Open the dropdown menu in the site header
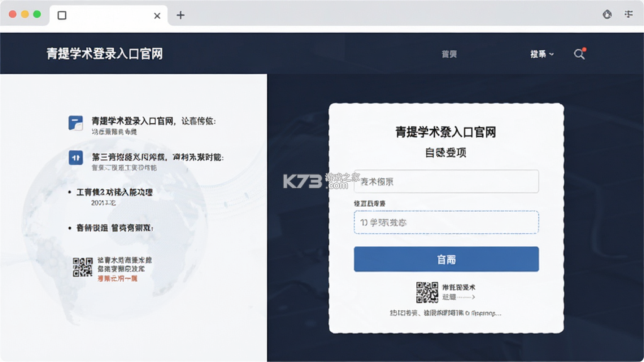This screenshot has height=362, width=644. (541, 54)
